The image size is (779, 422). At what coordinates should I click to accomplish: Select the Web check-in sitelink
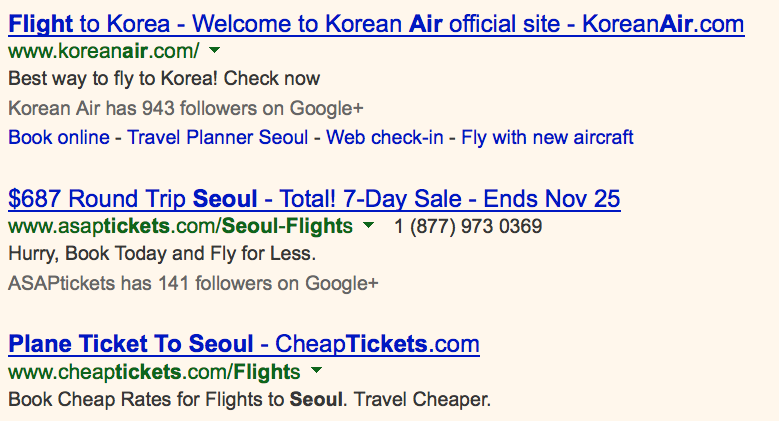pyautogui.click(x=385, y=137)
